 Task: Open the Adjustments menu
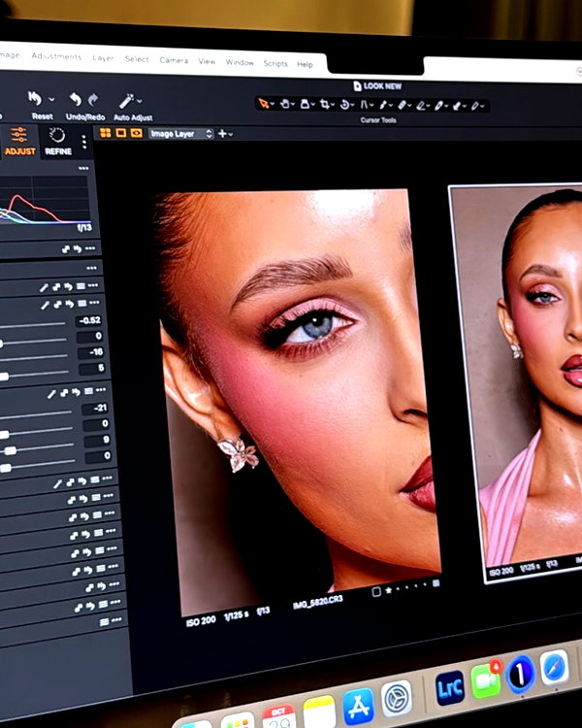(x=56, y=56)
